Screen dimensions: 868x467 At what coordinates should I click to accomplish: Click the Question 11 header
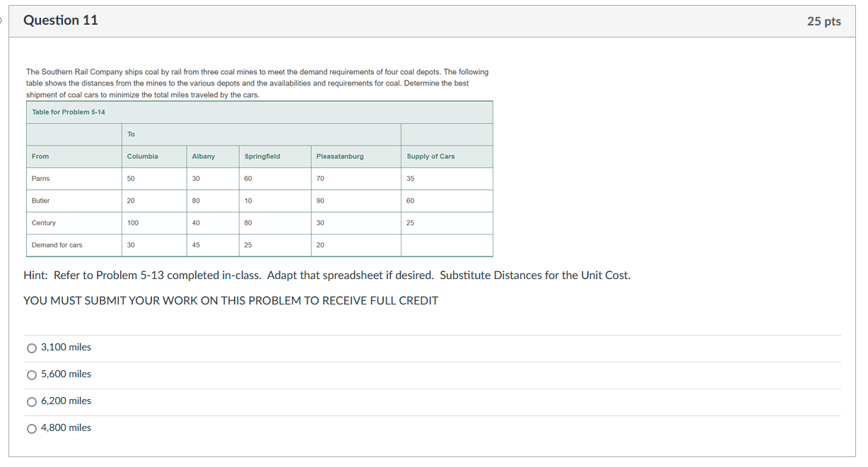61,20
